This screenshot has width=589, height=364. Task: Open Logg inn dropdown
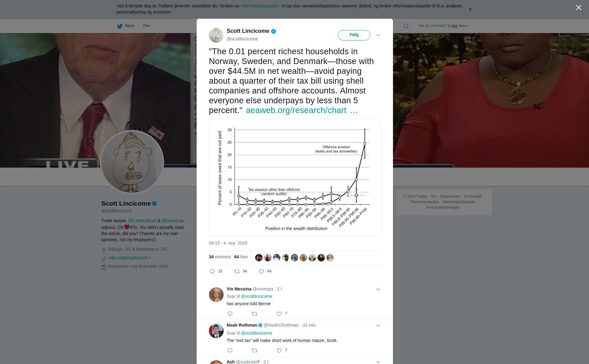tap(458, 26)
